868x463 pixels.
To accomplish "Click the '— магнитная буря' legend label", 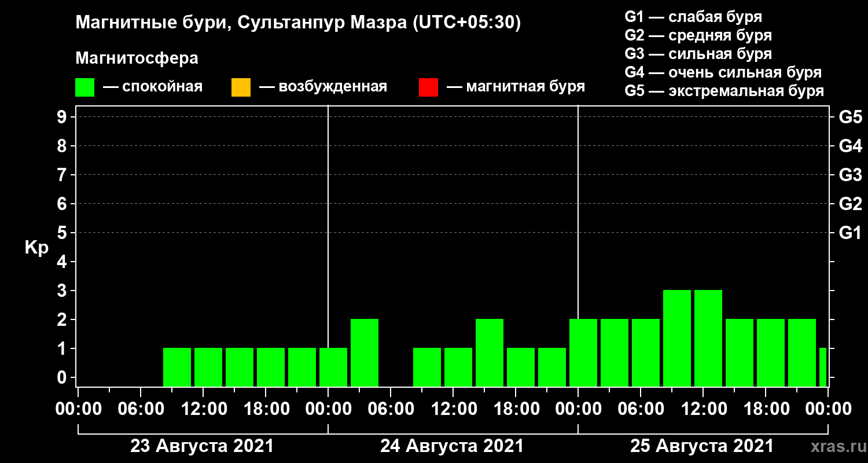I will tap(516, 87).
